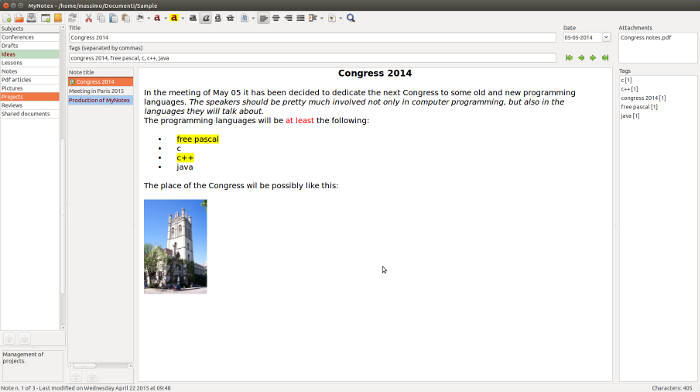Select the Pdf articles subject
This screenshot has height=392, width=700.
(30, 79)
